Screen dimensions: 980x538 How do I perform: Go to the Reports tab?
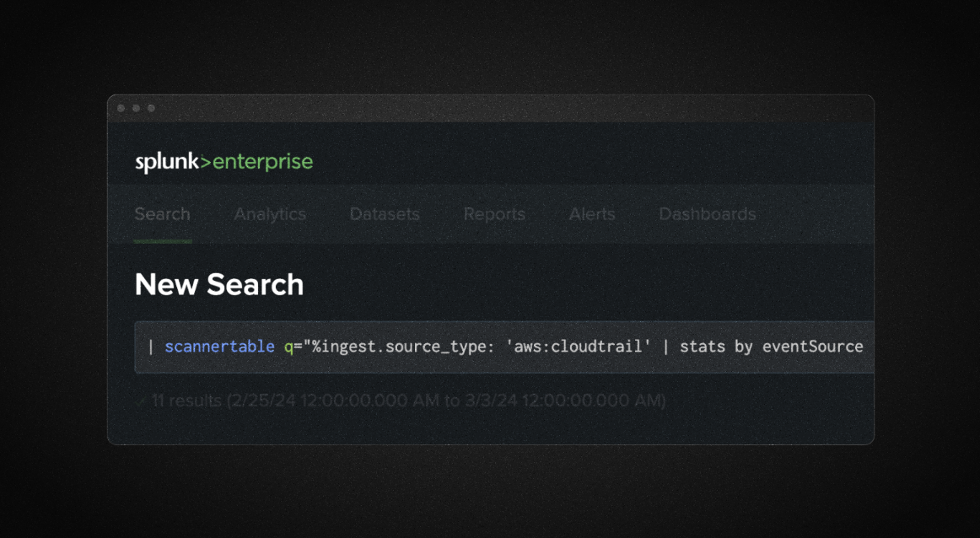tap(494, 214)
